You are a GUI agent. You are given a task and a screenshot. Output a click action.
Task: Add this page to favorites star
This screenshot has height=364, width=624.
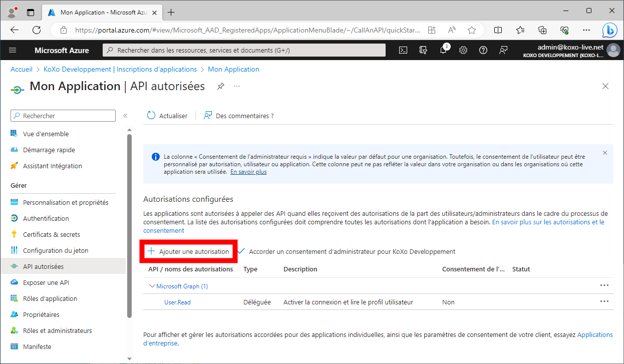[x=471, y=30]
